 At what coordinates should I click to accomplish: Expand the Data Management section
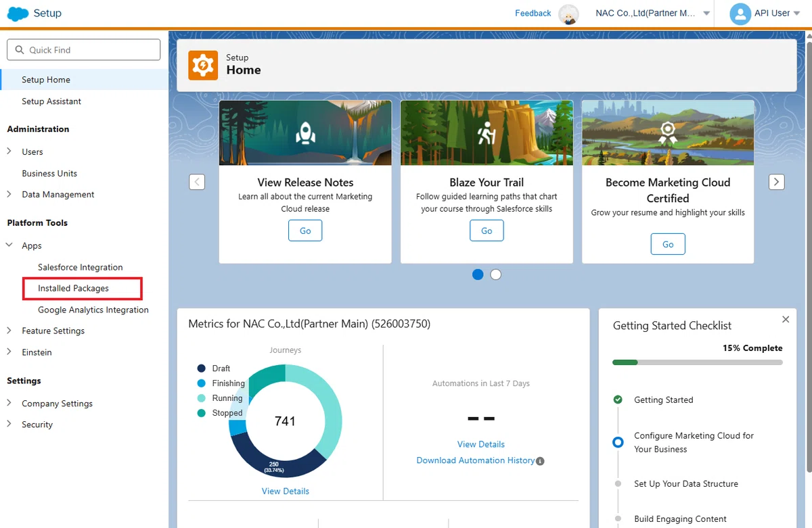pos(9,194)
